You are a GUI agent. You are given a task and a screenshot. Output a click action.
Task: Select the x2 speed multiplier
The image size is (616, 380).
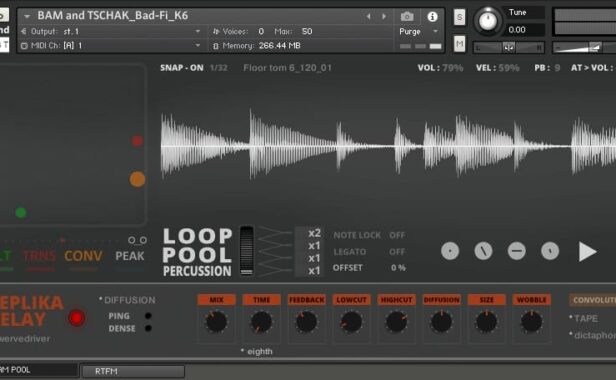point(314,233)
